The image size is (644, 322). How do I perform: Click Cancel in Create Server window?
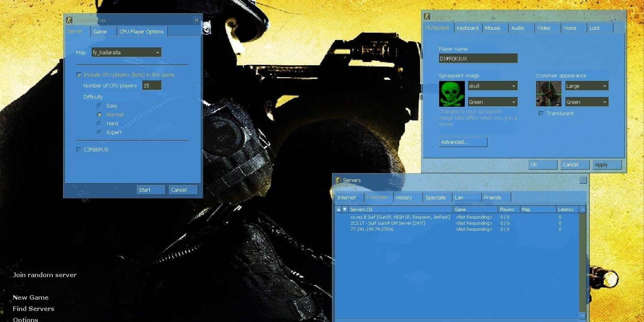pyautogui.click(x=183, y=190)
